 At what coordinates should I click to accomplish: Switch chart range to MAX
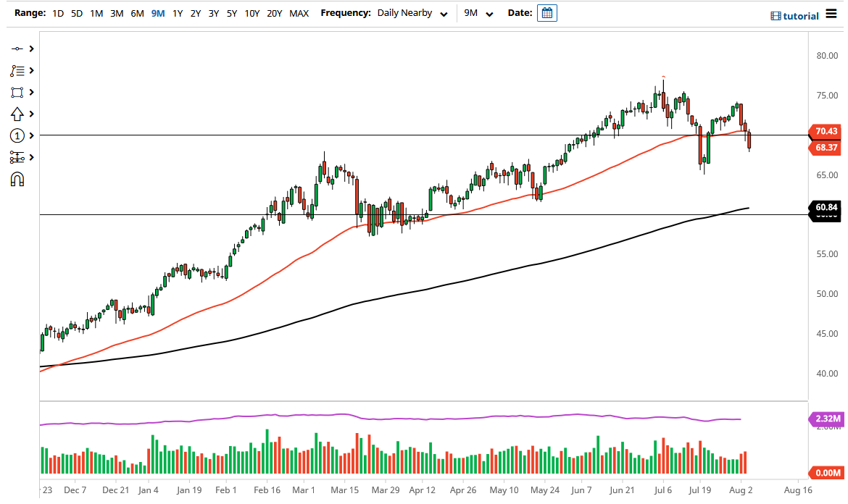point(299,13)
